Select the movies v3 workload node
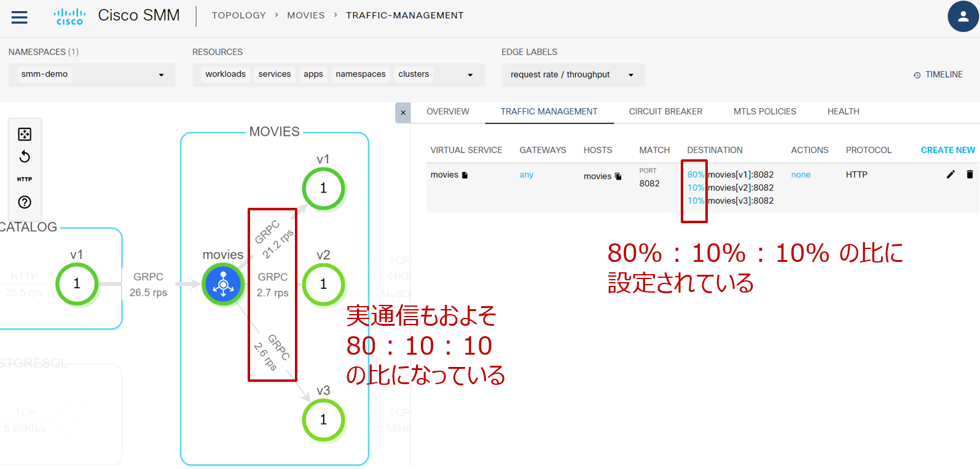Screen dimensions: 980x469 tap(323, 420)
